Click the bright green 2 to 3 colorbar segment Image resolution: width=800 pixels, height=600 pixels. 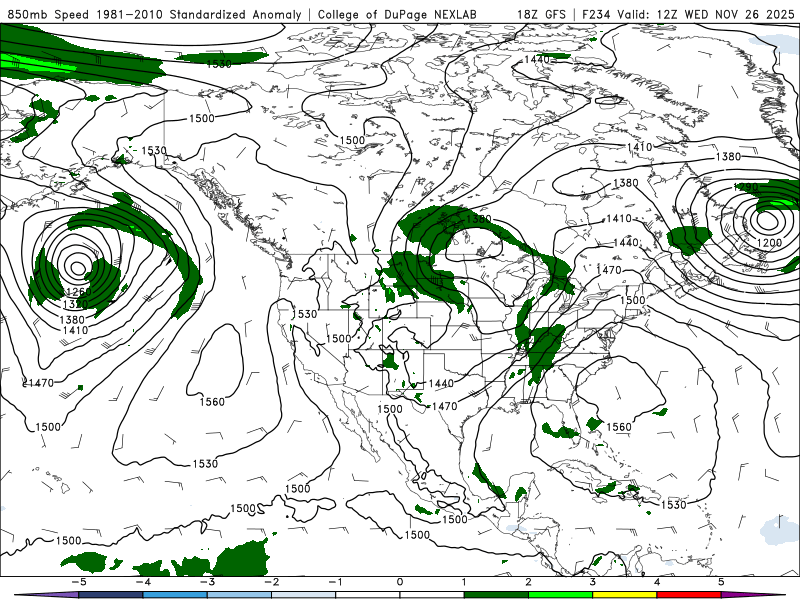560,595
